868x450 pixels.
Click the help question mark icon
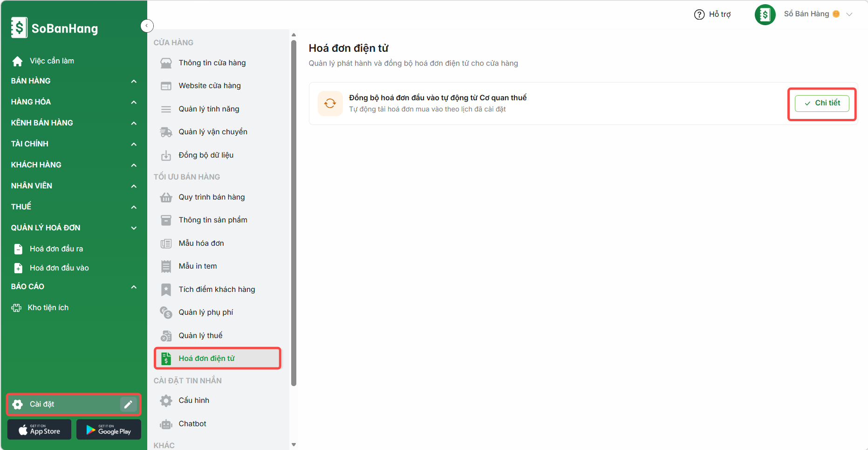pos(699,14)
